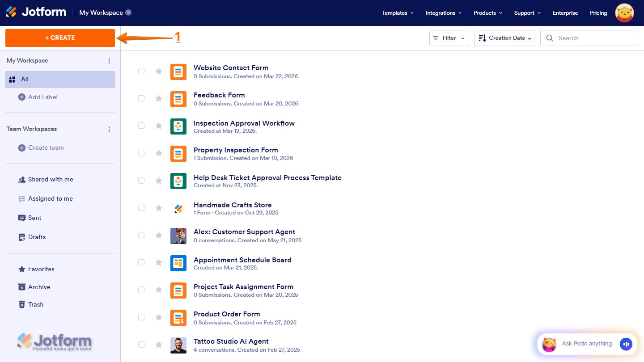Open the Support menu
The width and height of the screenshot is (644, 362).
[x=527, y=13]
